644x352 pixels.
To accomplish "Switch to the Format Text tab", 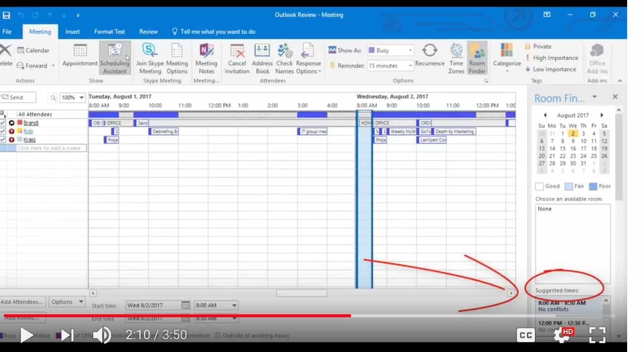I will click(x=110, y=31).
